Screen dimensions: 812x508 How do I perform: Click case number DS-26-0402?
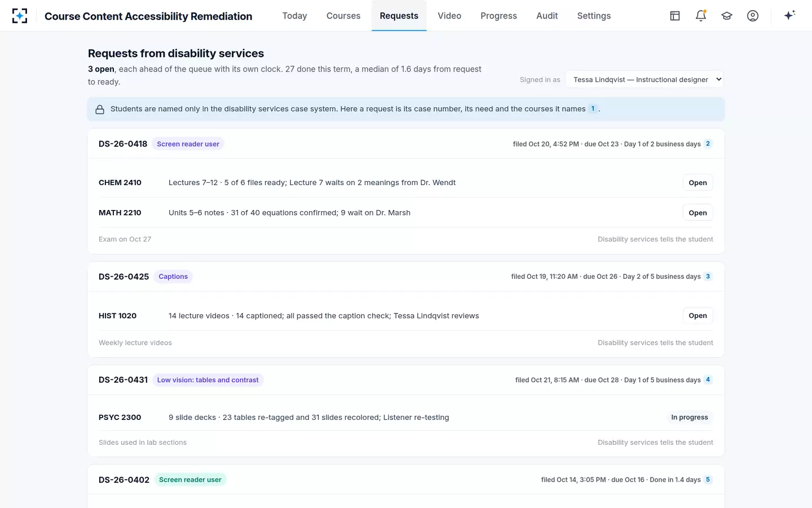pyautogui.click(x=124, y=480)
